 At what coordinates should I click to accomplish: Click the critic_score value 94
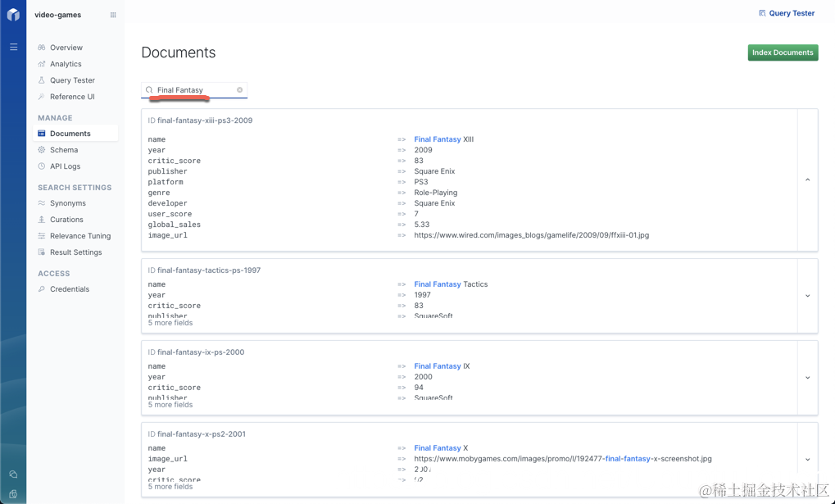pyautogui.click(x=419, y=388)
